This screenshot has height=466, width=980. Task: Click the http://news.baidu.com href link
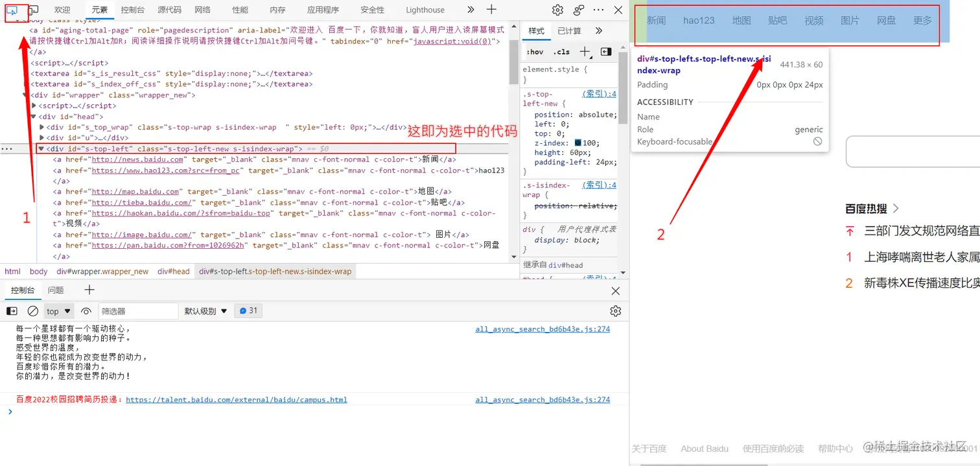pyautogui.click(x=137, y=159)
